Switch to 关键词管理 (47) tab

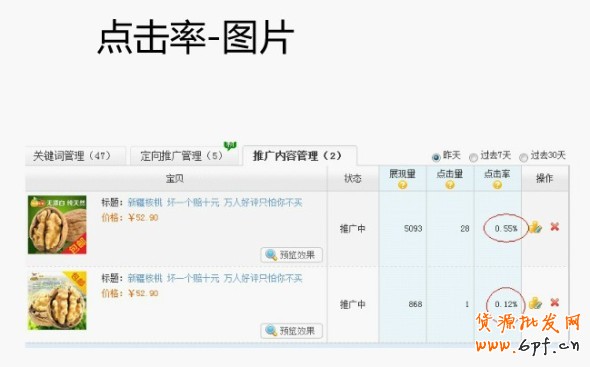pyautogui.click(x=75, y=156)
